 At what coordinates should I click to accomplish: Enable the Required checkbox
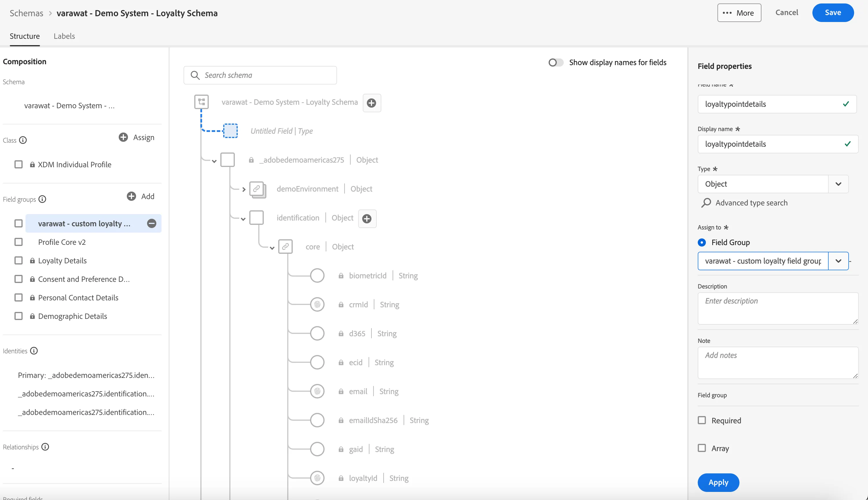[702, 420]
